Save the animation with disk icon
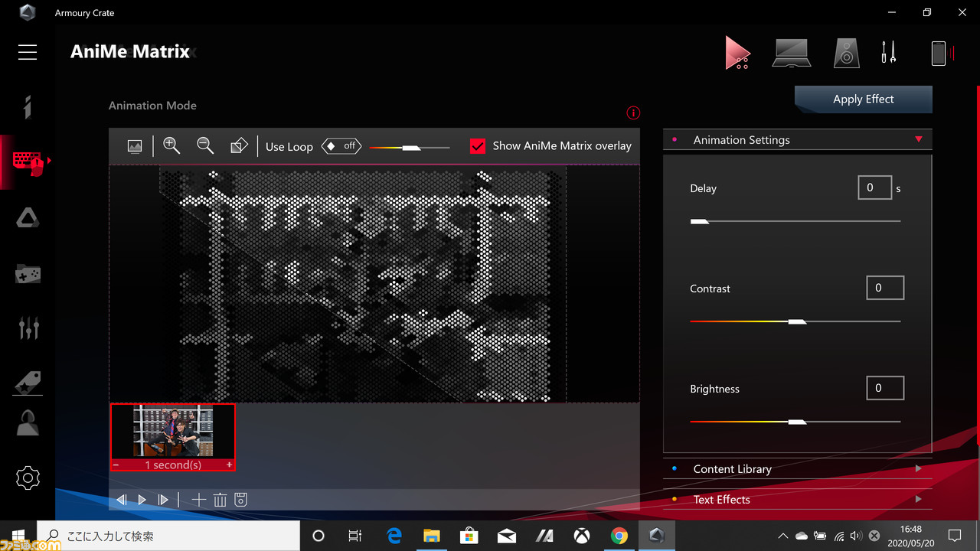This screenshot has height=551, width=980. coord(240,500)
